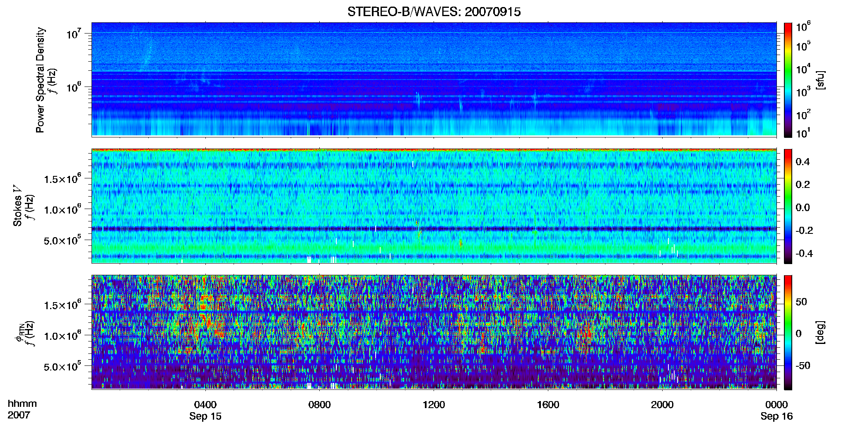The height and width of the screenshot is (447, 868).
Task: Click the Power Spectral Density axis label
Action: (x=40, y=80)
